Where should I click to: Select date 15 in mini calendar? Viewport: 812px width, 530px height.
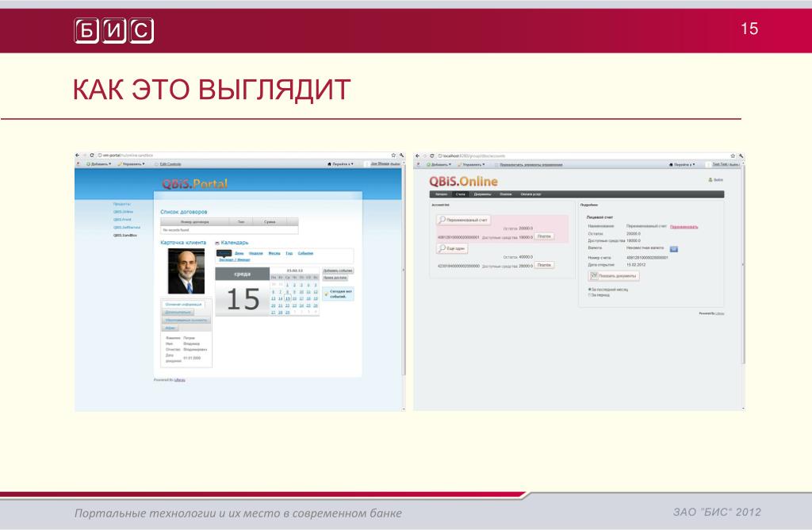[x=287, y=299]
